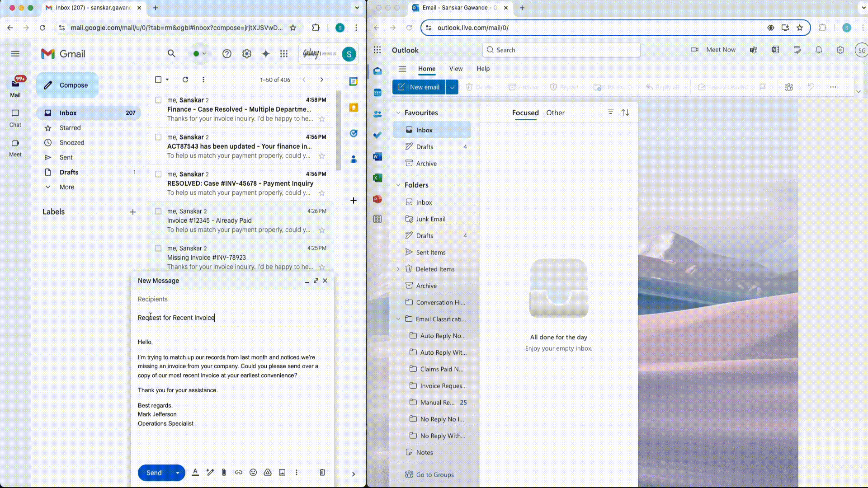Insert emoji in the new message
The width and height of the screenshot is (868, 488).
click(x=253, y=473)
